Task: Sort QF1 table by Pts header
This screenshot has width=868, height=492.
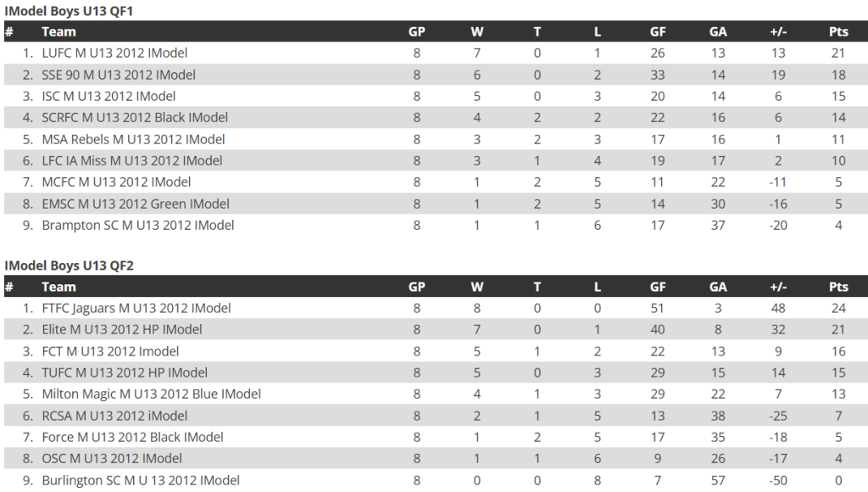Action: click(838, 31)
